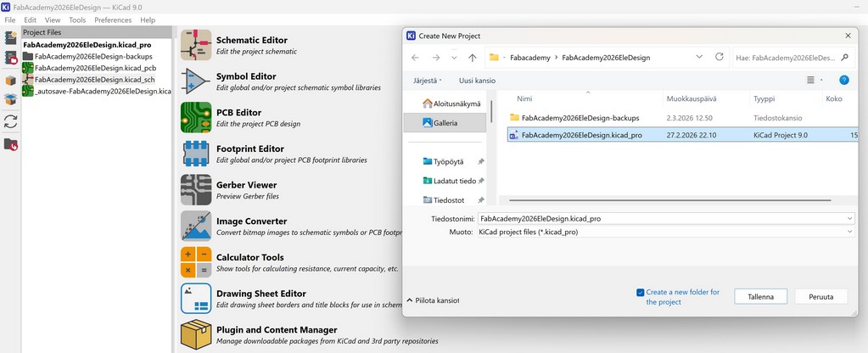Launch the Footprint Editor icon
The height and width of the screenshot is (353, 868).
click(196, 154)
